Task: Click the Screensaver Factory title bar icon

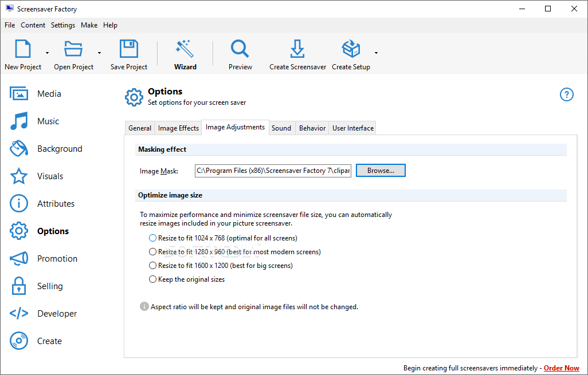Action: click(9, 8)
